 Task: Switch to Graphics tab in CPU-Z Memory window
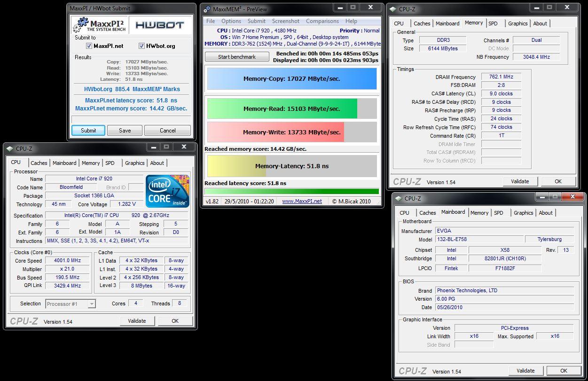pyautogui.click(x=518, y=23)
